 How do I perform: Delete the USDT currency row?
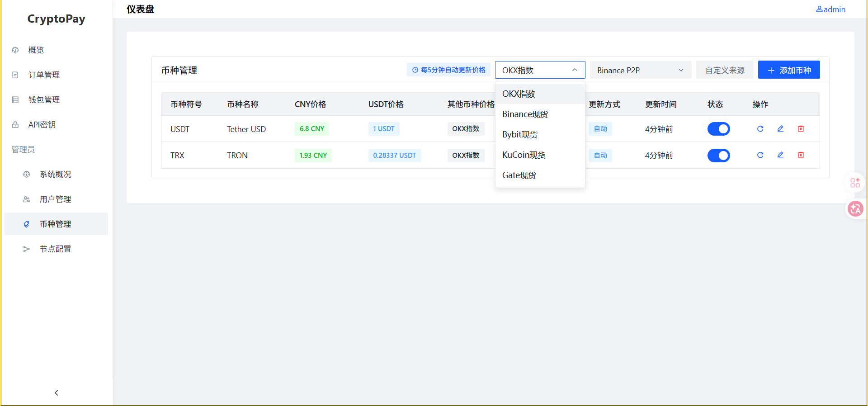point(801,129)
